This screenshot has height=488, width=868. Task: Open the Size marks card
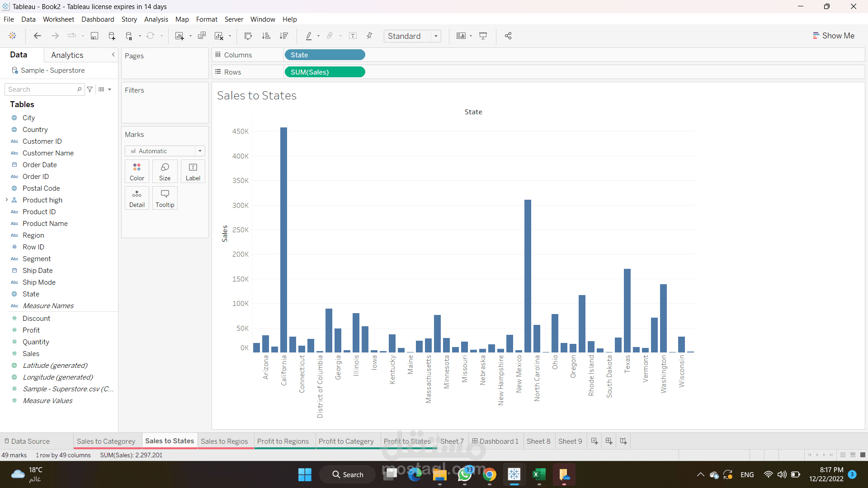[165, 172]
